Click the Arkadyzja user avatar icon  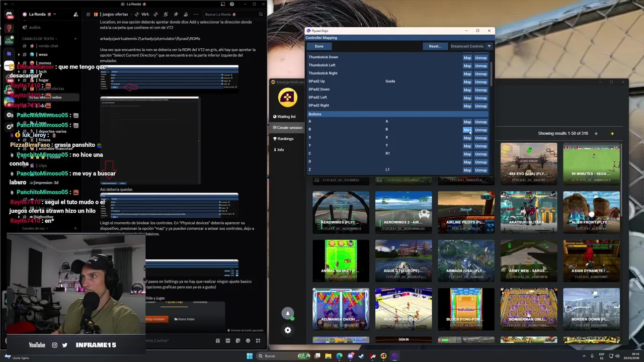[x=288, y=314]
